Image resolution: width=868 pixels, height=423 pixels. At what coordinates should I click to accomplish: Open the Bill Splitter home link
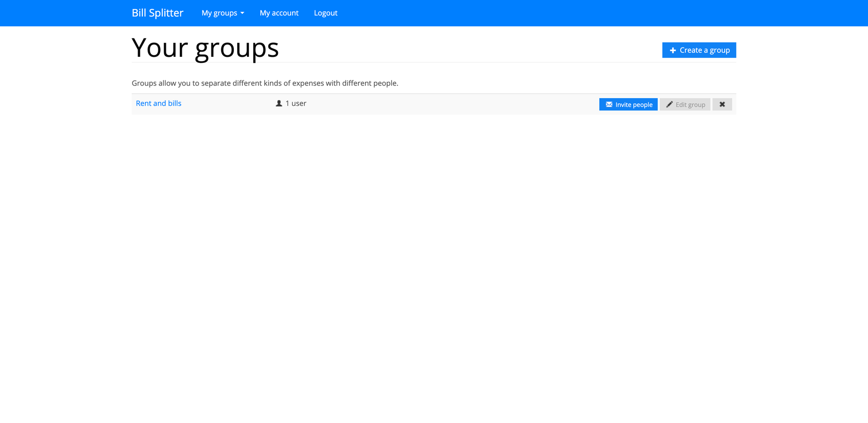tap(157, 13)
